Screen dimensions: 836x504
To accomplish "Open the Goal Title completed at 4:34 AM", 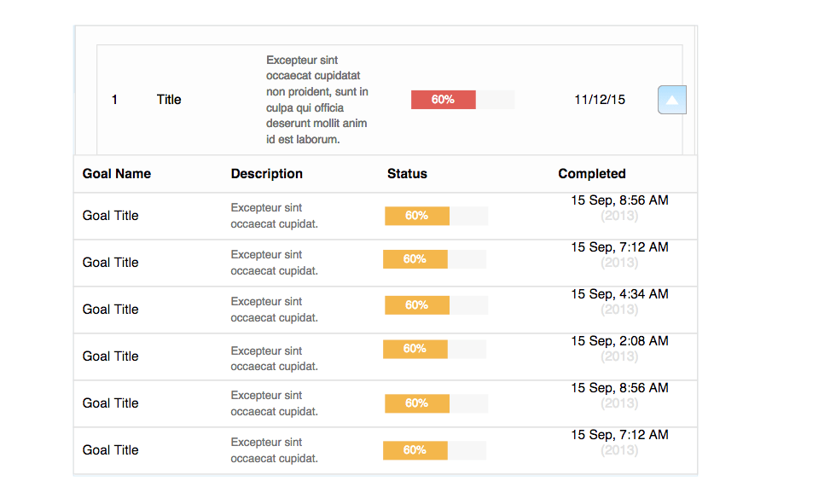I will tap(111, 310).
